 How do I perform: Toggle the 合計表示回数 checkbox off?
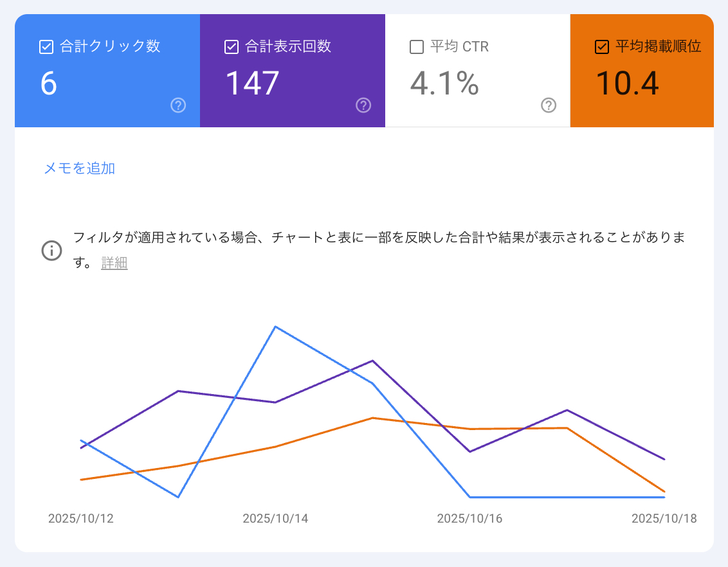coord(232,47)
